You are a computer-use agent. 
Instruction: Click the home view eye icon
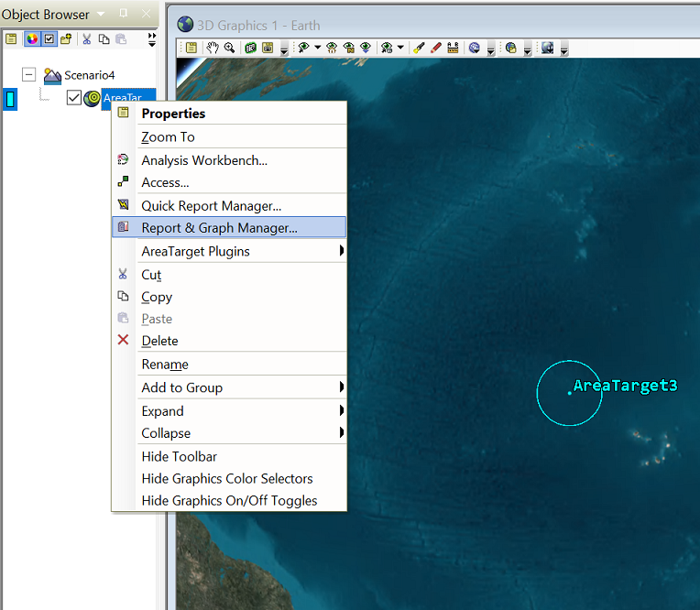[x=332, y=48]
